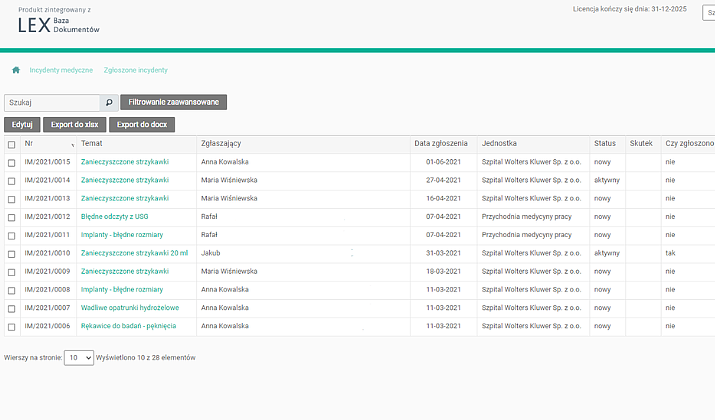Screen dimensions: 715x420
Task: Export the list with Export do xlsx
Action: pyautogui.click(x=75, y=125)
